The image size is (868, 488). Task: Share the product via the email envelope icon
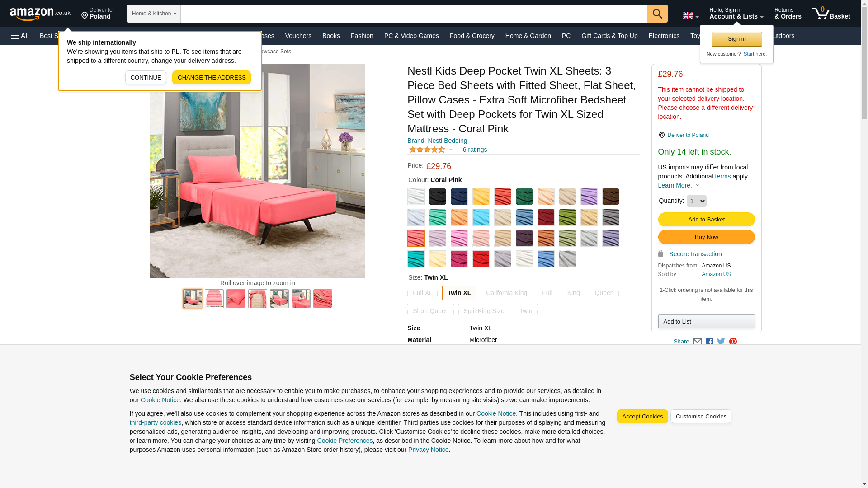pyautogui.click(x=697, y=342)
